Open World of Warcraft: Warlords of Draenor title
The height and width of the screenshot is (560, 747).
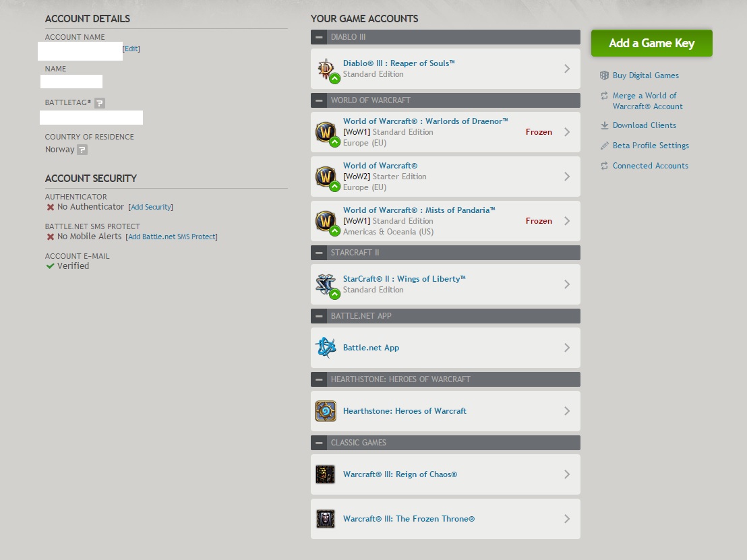click(425, 121)
